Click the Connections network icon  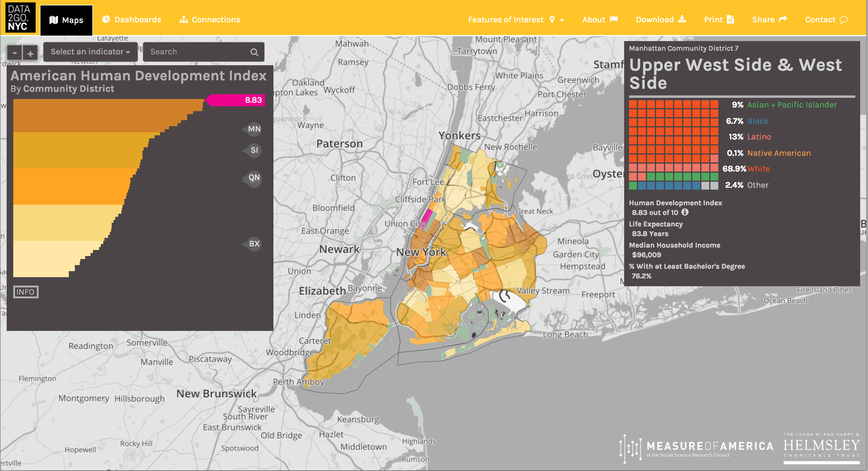pos(183,19)
